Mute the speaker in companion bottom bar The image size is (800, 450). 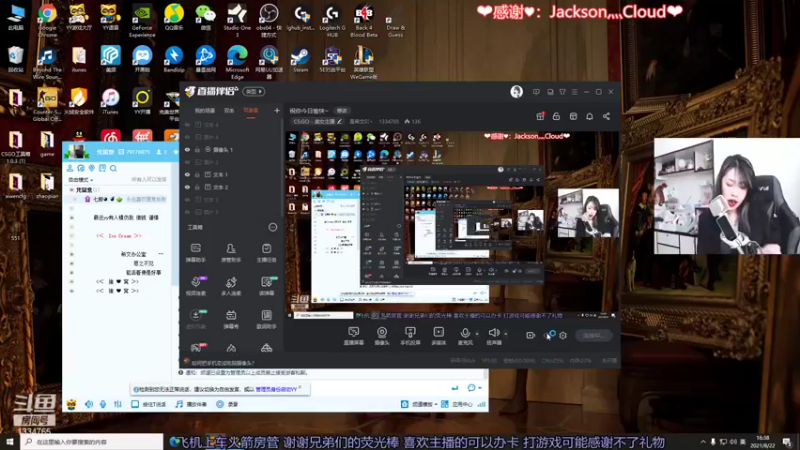coord(493,336)
